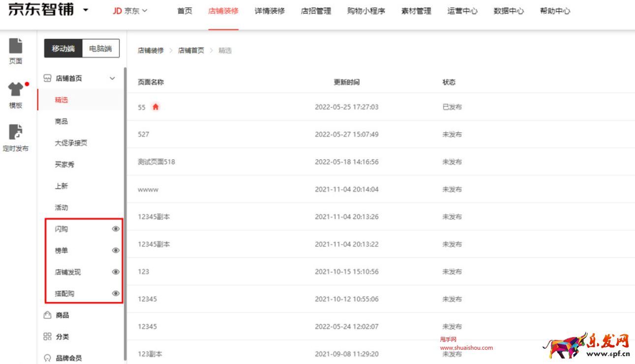The width and height of the screenshot is (635, 364).
Task: Click the 已发布 status cell
Action: tap(452, 107)
